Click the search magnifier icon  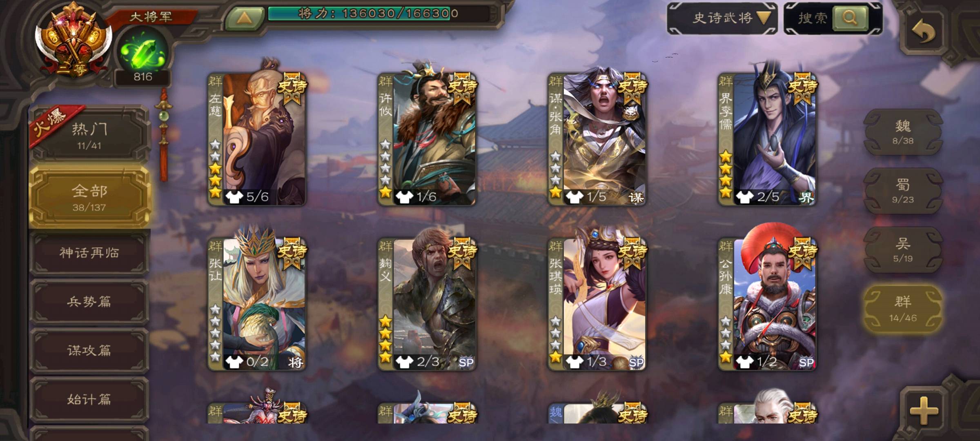coord(850,18)
